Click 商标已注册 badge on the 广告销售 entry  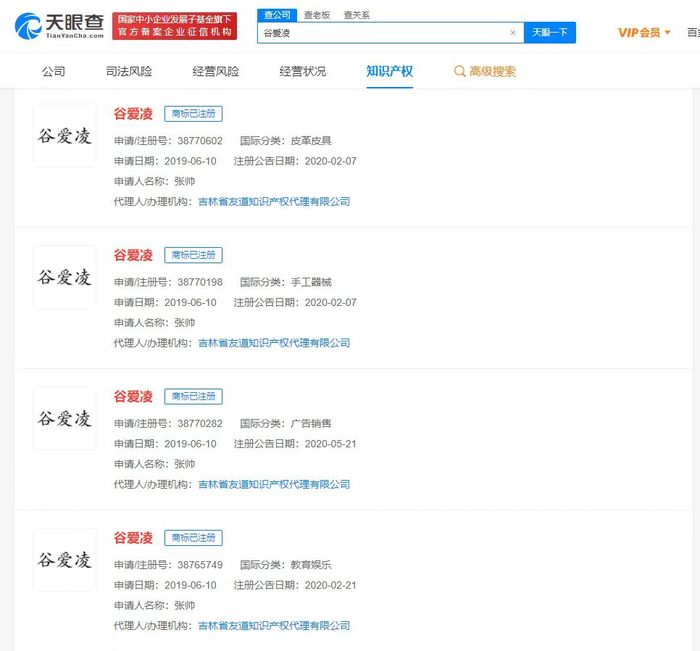pyautogui.click(x=193, y=396)
